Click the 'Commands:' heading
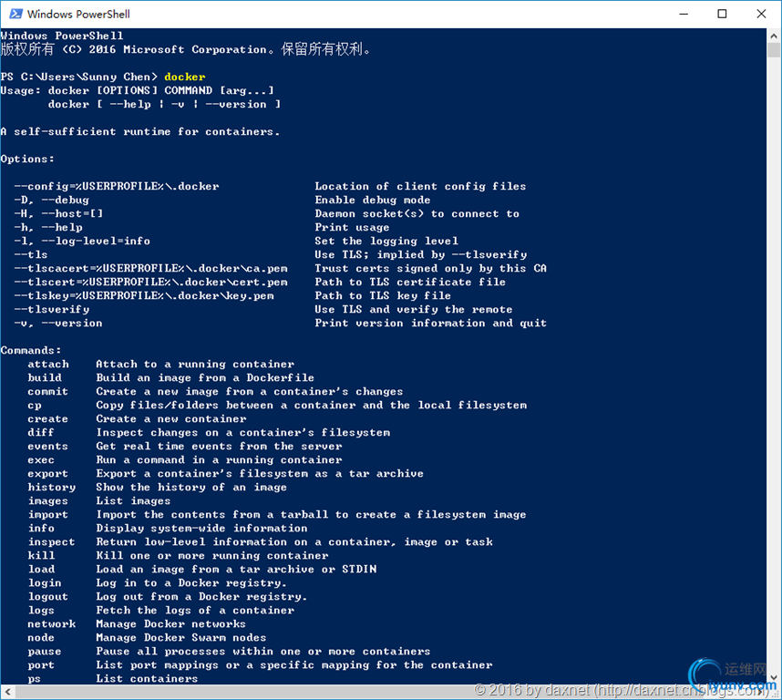782x700 pixels. click(31, 351)
